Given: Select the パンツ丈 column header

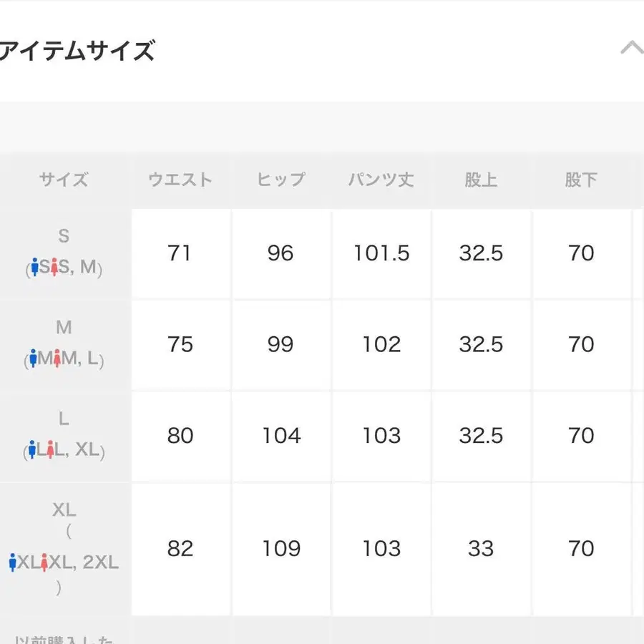Looking at the screenshot, I should click(x=381, y=180).
